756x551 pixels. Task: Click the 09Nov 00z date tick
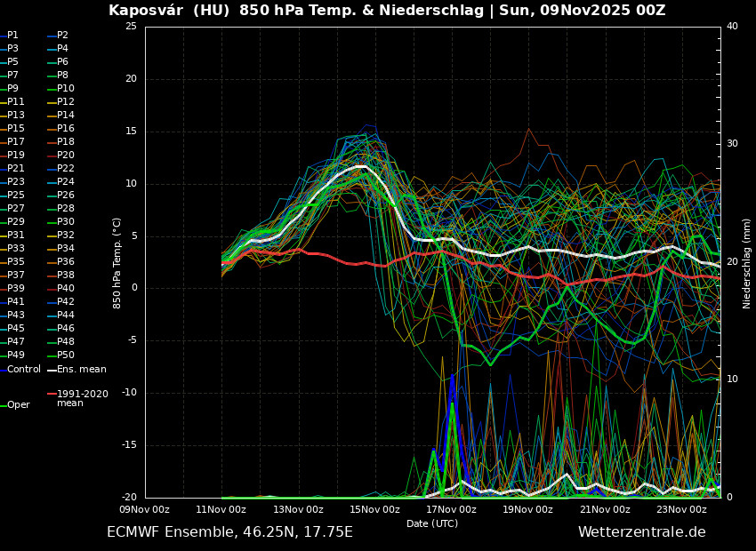tap(145, 509)
